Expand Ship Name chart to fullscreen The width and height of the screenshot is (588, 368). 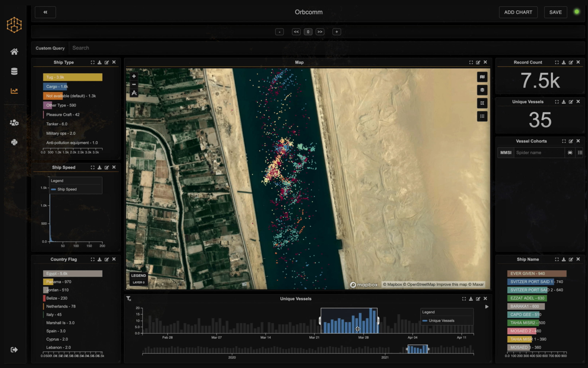[x=557, y=260]
